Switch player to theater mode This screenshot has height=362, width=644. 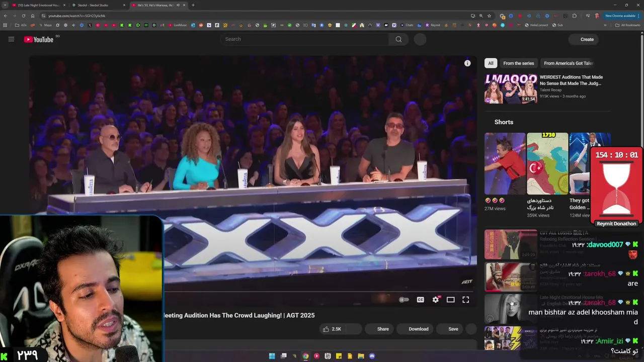coord(451,300)
